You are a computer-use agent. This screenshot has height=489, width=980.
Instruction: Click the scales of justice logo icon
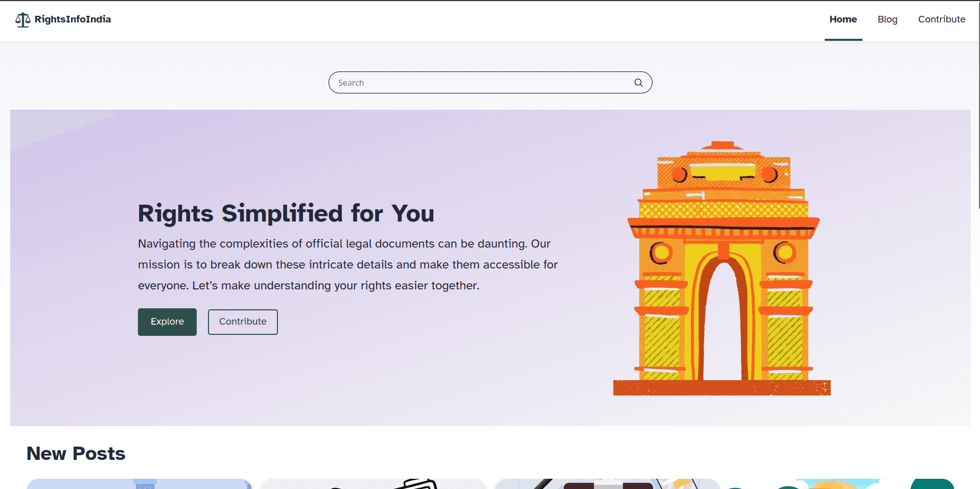(x=22, y=19)
